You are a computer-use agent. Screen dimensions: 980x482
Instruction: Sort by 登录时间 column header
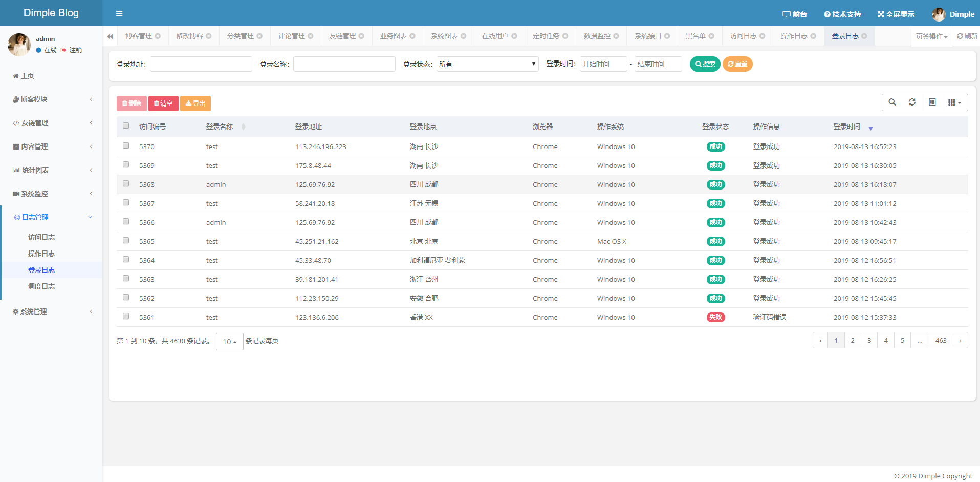(x=853, y=127)
